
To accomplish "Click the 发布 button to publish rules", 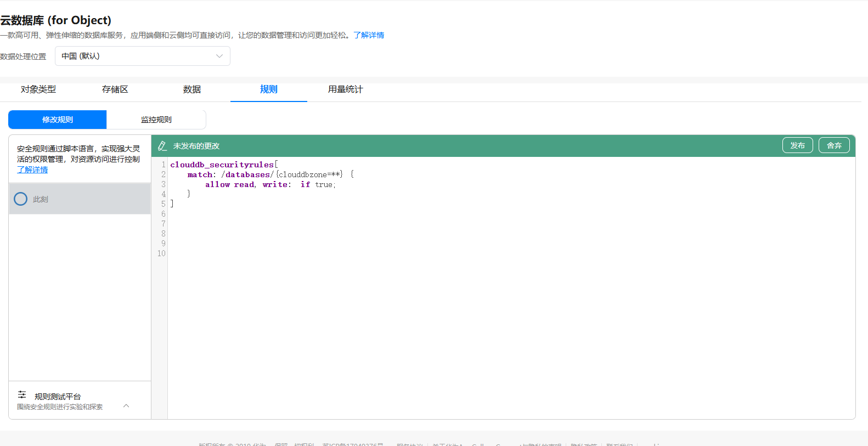I will pyautogui.click(x=798, y=145).
